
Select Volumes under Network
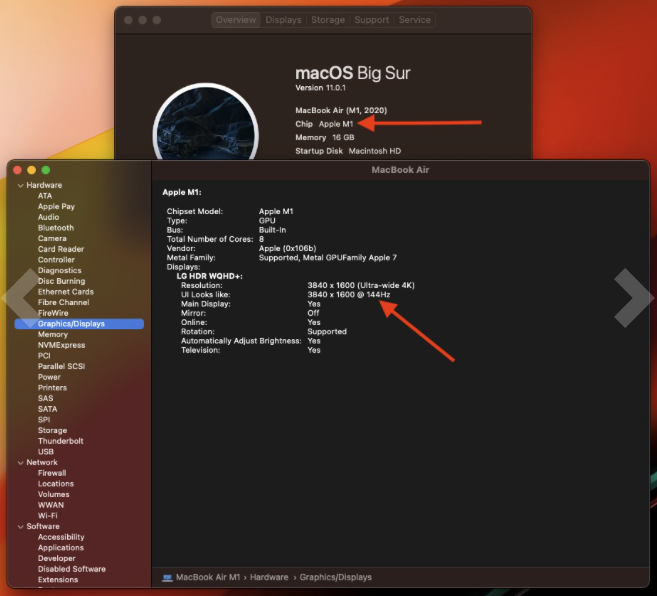54,494
